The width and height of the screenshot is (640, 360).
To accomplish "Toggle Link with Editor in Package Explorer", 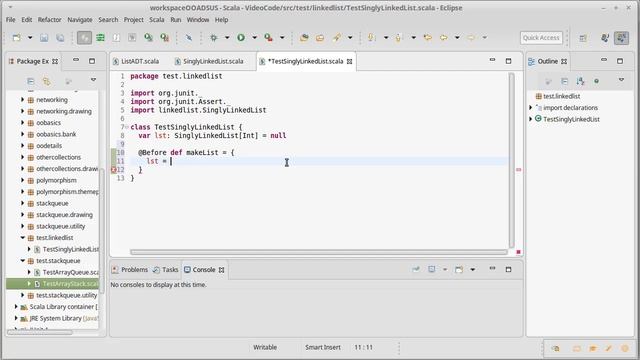I will coord(47,81).
